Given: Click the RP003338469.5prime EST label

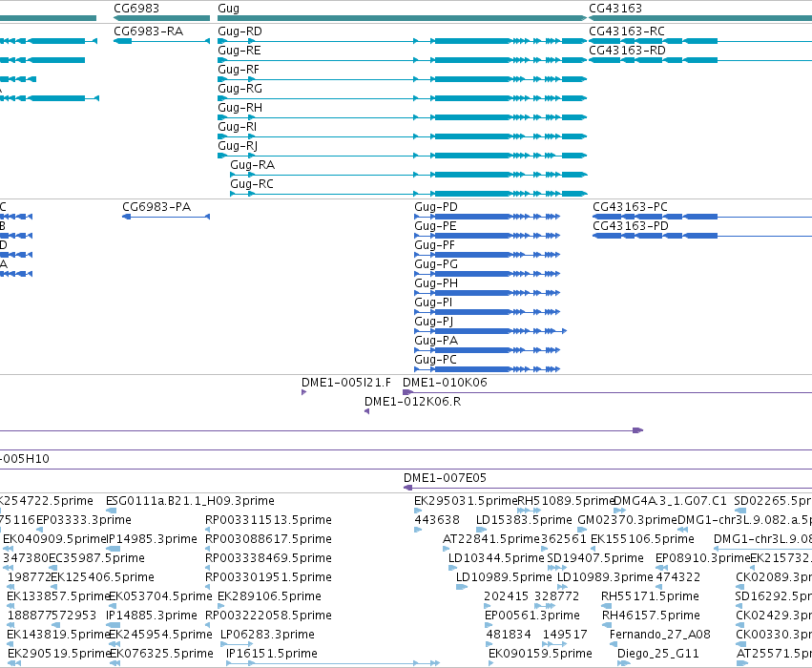Looking at the screenshot, I should tap(268, 558).
